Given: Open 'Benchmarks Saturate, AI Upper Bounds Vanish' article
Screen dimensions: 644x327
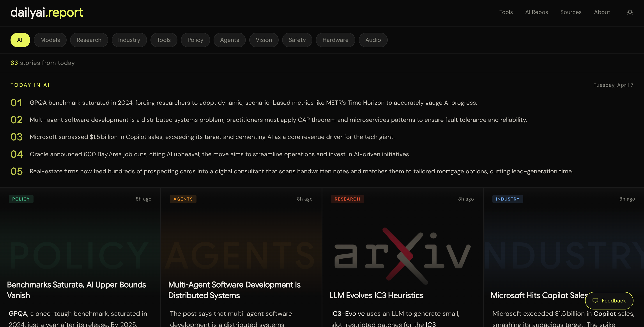Looking at the screenshot, I should click(x=76, y=290).
